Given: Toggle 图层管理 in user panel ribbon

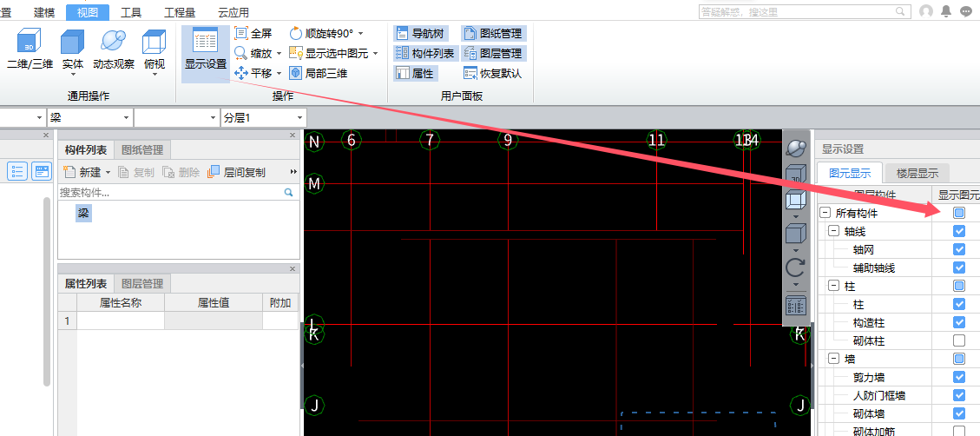Looking at the screenshot, I should (494, 53).
